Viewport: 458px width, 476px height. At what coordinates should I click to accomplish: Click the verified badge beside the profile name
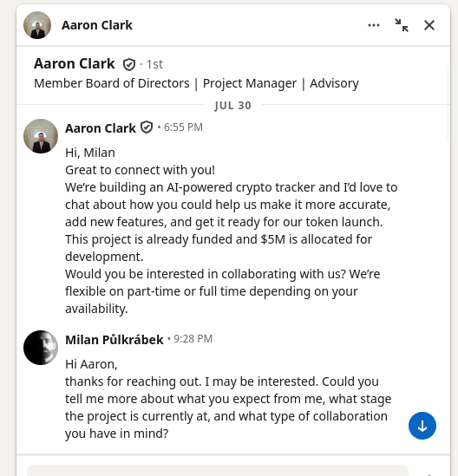(x=129, y=64)
